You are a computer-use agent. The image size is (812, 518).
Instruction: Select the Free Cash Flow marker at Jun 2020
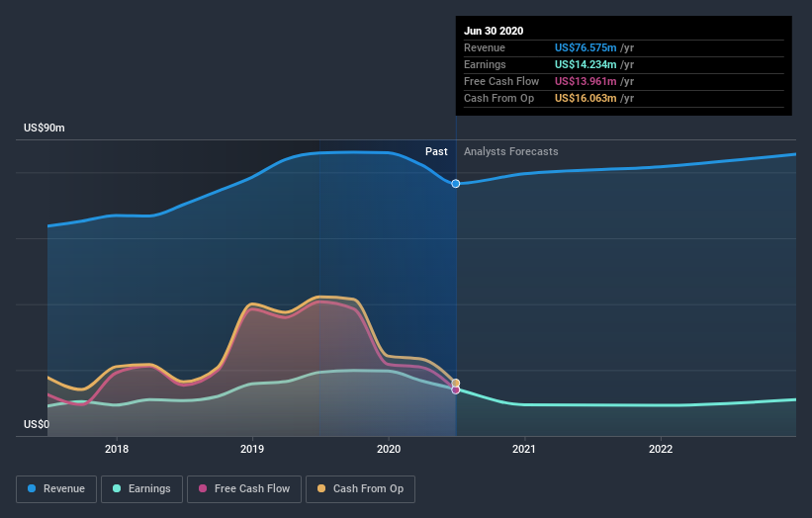pyautogui.click(x=455, y=390)
